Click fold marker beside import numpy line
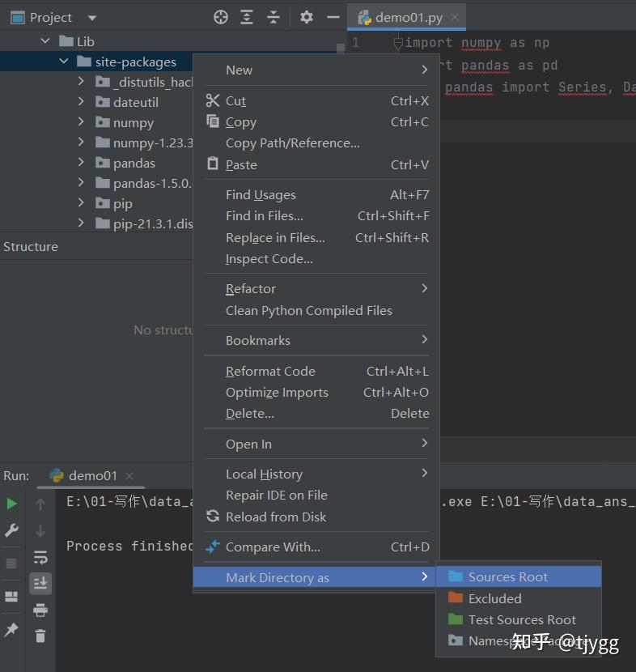This screenshot has height=672, width=636. coord(398,43)
